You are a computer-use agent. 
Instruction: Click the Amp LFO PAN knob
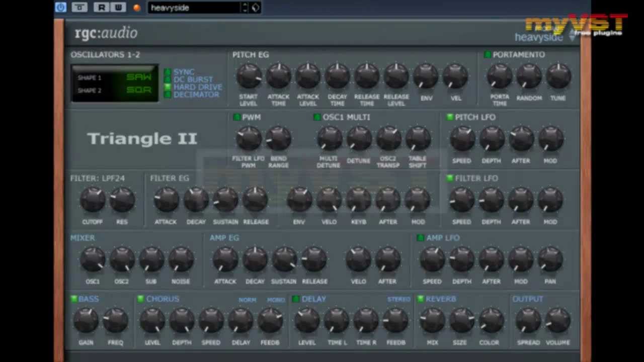click(x=550, y=259)
